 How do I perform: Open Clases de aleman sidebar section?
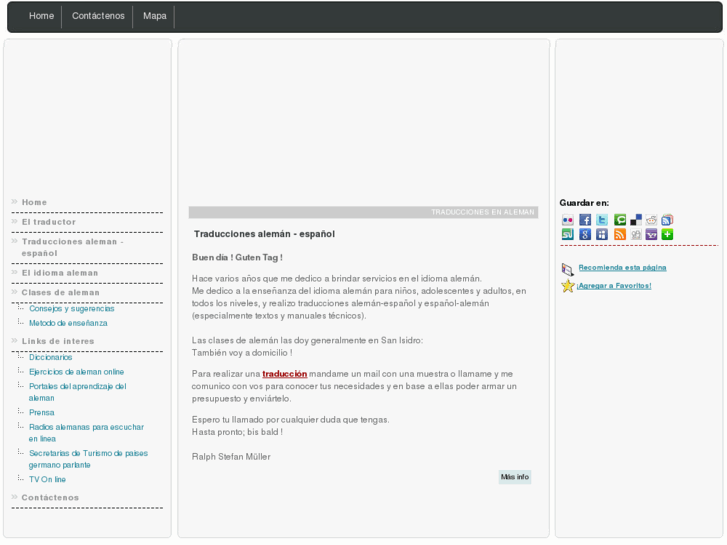(x=60, y=292)
